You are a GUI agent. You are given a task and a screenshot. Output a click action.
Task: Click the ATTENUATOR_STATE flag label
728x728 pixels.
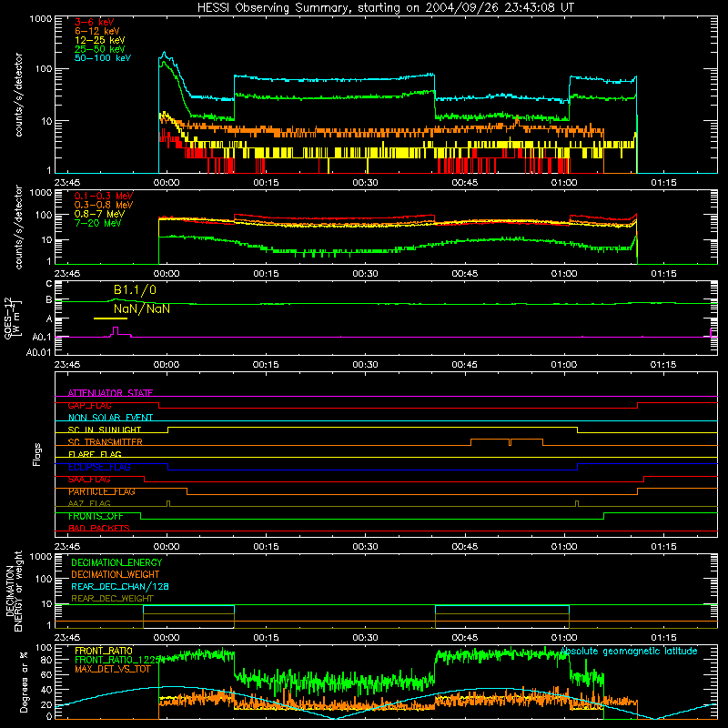point(110,393)
